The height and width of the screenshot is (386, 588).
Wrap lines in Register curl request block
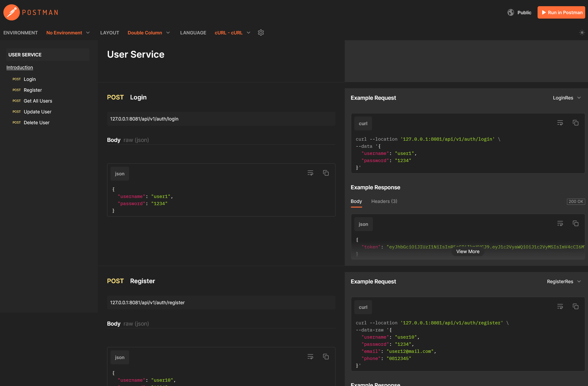(x=560, y=307)
